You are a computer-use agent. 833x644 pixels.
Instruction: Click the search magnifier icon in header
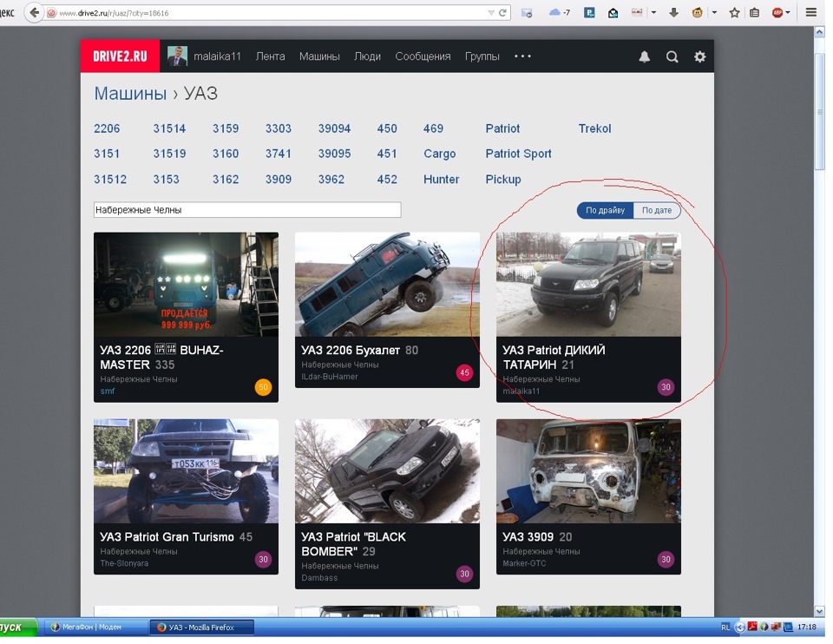pyautogui.click(x=672, y=56)
